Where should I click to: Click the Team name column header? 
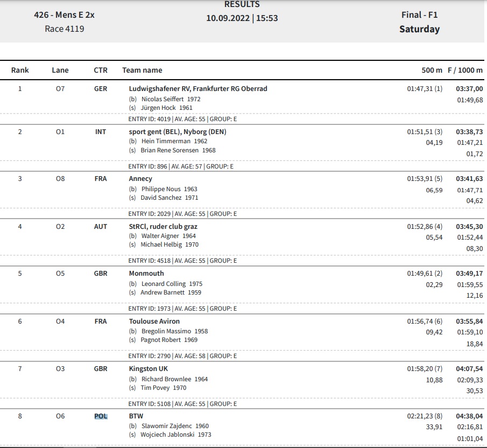click(142, 70)
